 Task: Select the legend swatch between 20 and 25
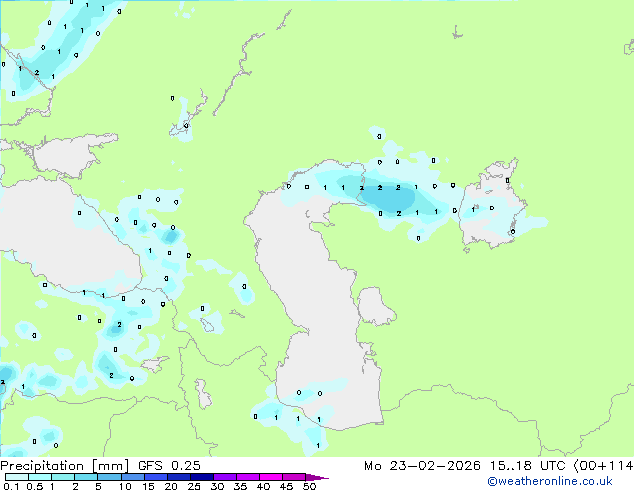(178, 477)
